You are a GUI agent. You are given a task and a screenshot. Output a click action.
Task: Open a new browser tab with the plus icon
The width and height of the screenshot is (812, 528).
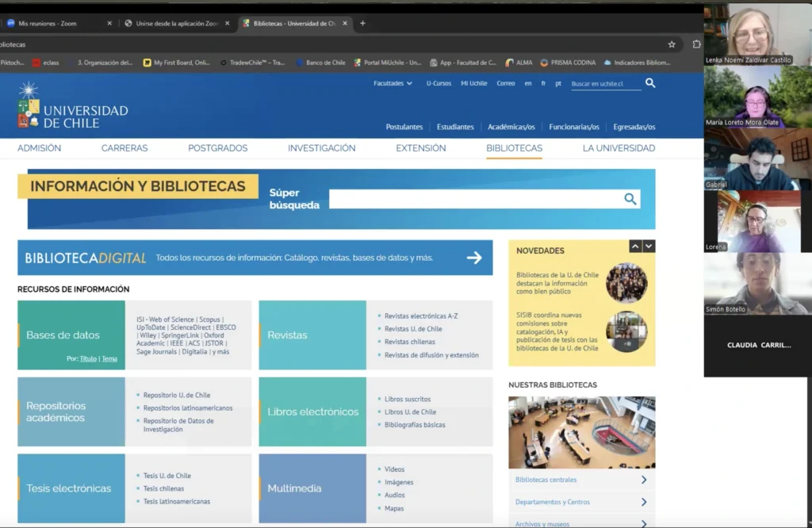tap(362, 23)
